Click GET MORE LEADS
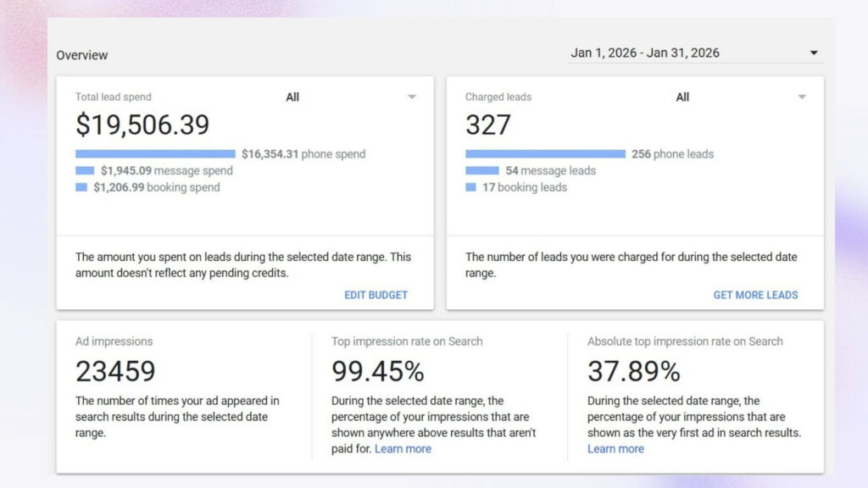 [755, 295]
